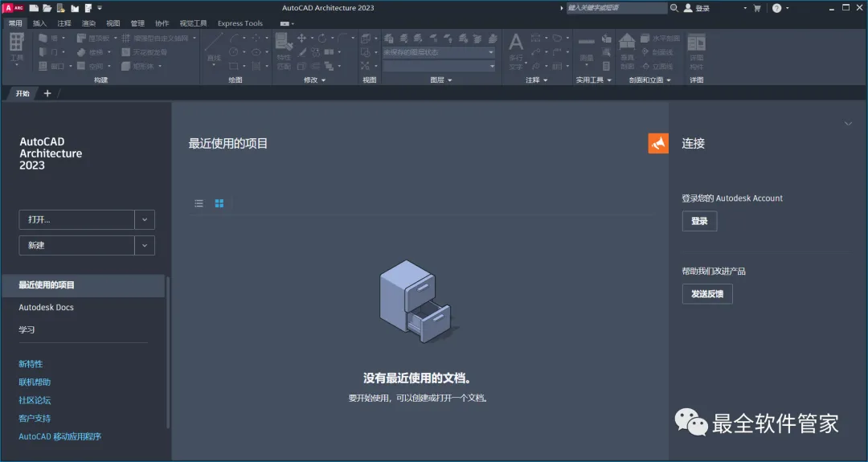Click the 登录 button under Autodesk Account
This screenshot has height=462, width=868.
tap(699, 221)
